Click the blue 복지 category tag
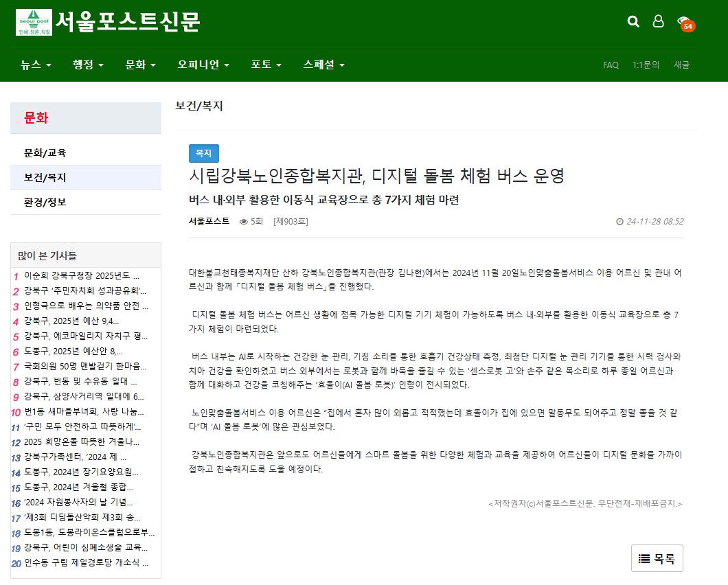 coord(203,153)
